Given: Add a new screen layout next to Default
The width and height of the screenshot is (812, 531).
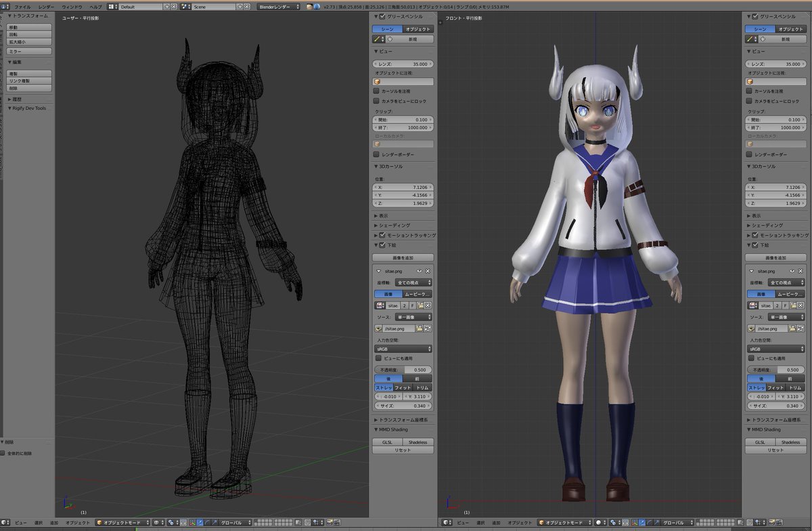Looking at the screenshot, I should (166, 6).
